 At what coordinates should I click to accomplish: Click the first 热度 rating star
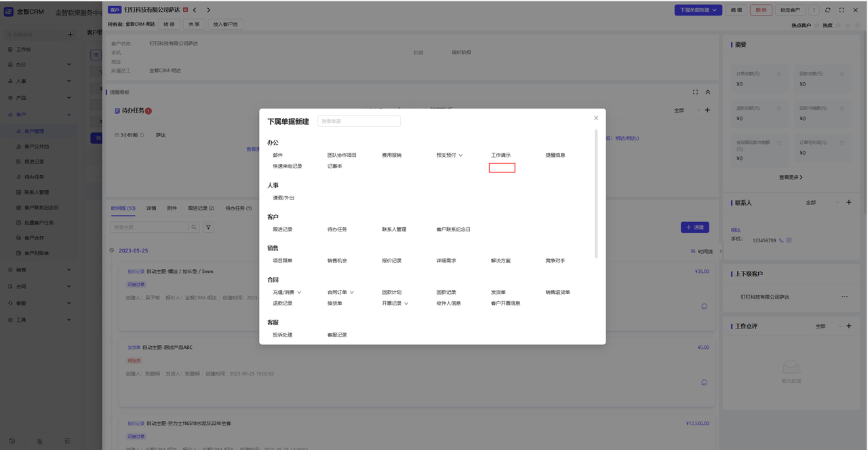click(838, 25)
